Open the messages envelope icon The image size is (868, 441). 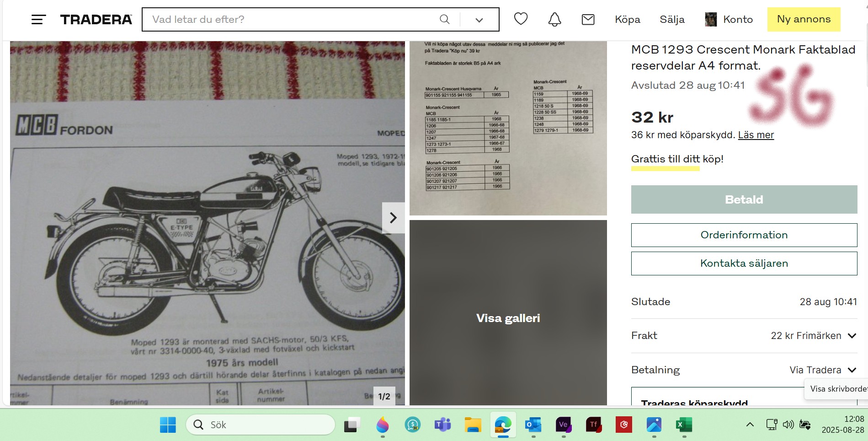point(588,19)
